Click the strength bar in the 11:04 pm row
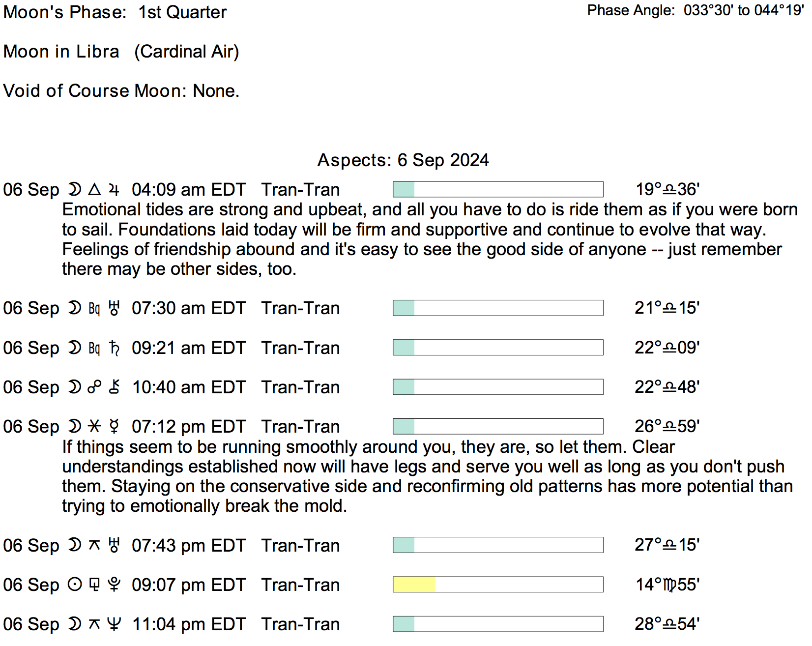Image resolution: width=812 pixels, height=646 pixels. pos(498,624)
